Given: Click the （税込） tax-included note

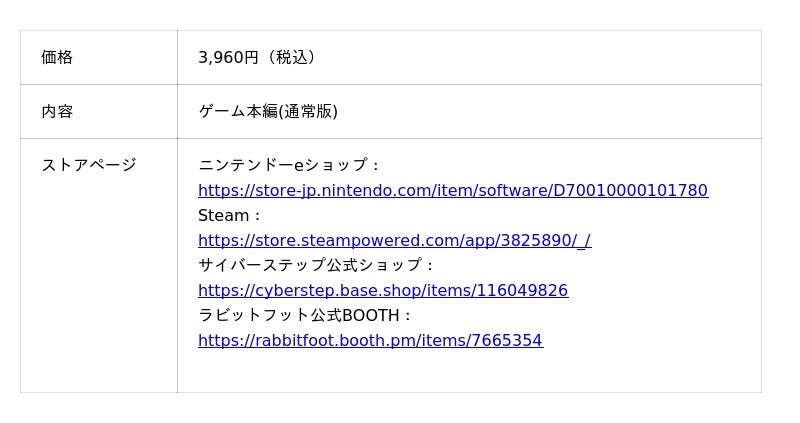Looking at the screenshot, I should click(x=291, y=58).
